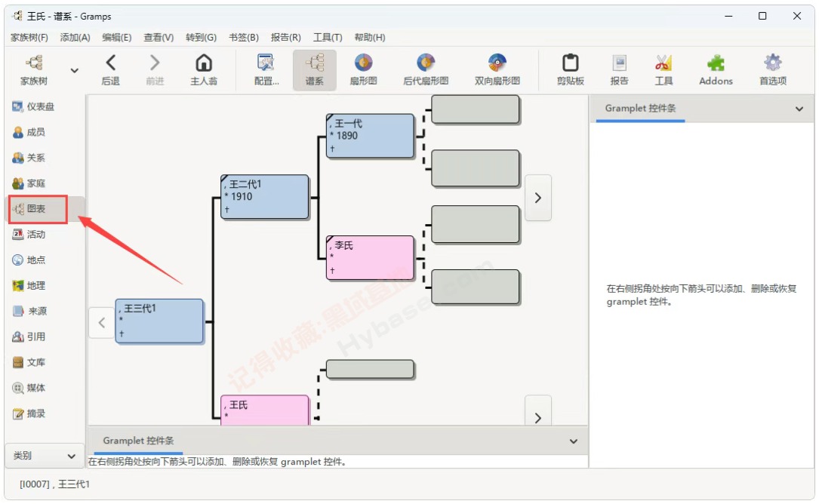This screenshot has width=819, height=504.
Task: Select the 王二代1 person box
Action: (x=265, y=197)
